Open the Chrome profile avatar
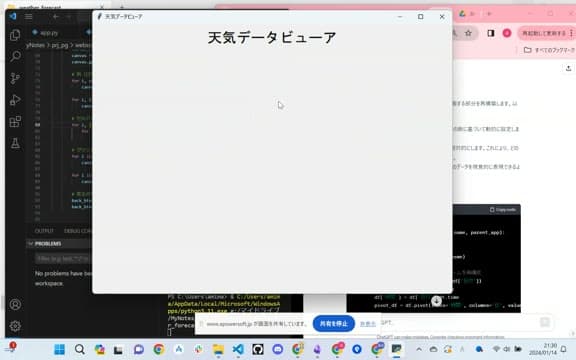This screenshot has height=360, width=576. 507,33
